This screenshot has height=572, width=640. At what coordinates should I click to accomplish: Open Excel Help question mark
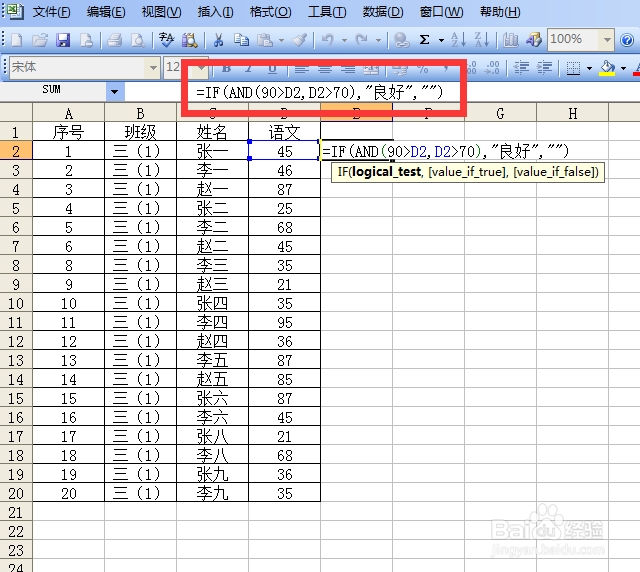click(x=627, y=40)
